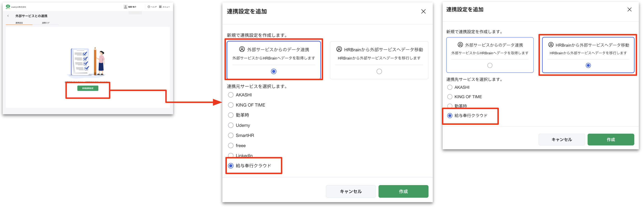Click the HRBrain logo in page header
Screen dimensions: 644x208
coord(8,7)
